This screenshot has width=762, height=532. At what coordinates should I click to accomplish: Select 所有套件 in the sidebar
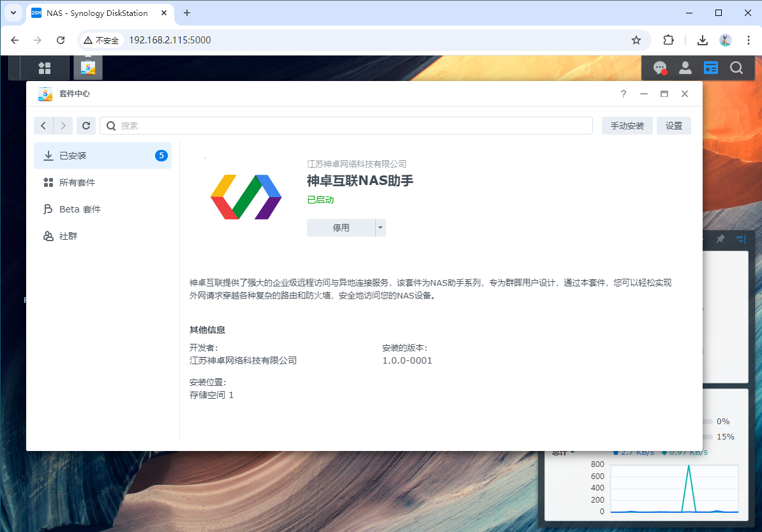(77, 182)
